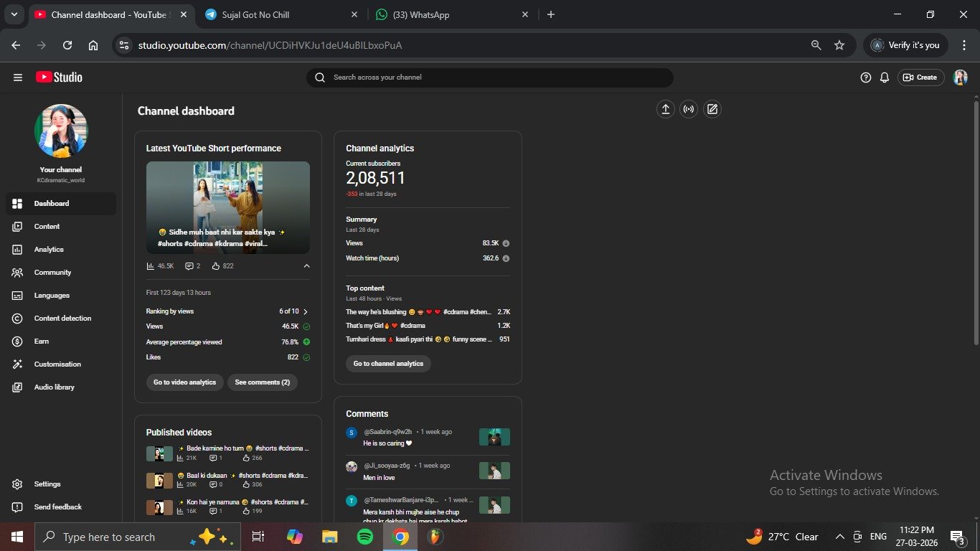Open Spotify from the Windows taskbar
This screenshot has height=551, width=980.
(x=365, y=537)
